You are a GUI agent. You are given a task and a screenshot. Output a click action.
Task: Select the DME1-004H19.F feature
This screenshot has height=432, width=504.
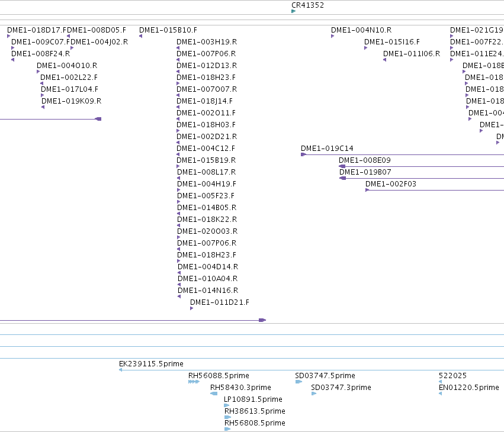point(206,185)
